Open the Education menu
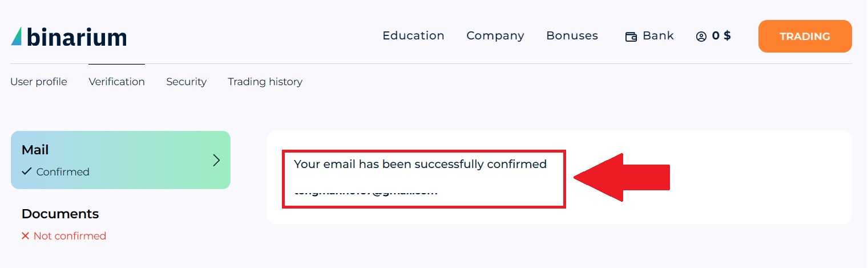 (x=413, y=35)
